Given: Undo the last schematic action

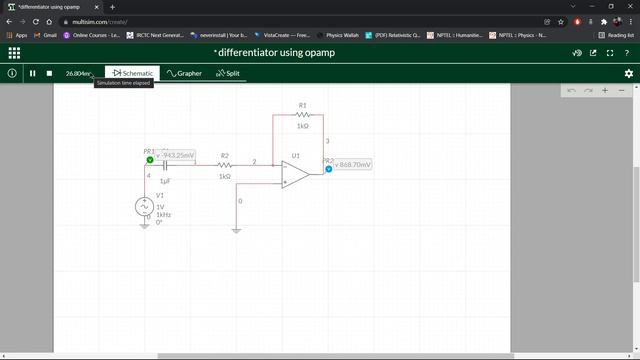Looking at the screenshot, I should click(571, 91).
